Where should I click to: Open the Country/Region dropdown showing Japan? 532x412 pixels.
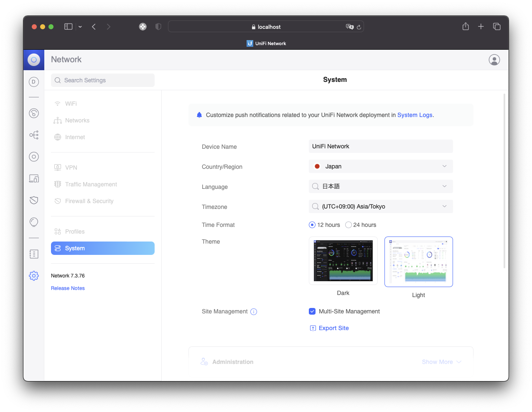tap(381, 166)
